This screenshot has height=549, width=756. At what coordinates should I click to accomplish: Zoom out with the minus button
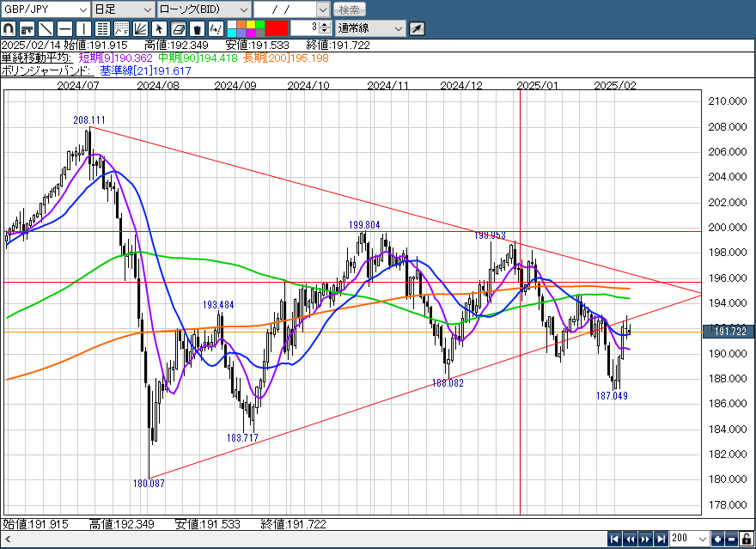coord(731,539)
